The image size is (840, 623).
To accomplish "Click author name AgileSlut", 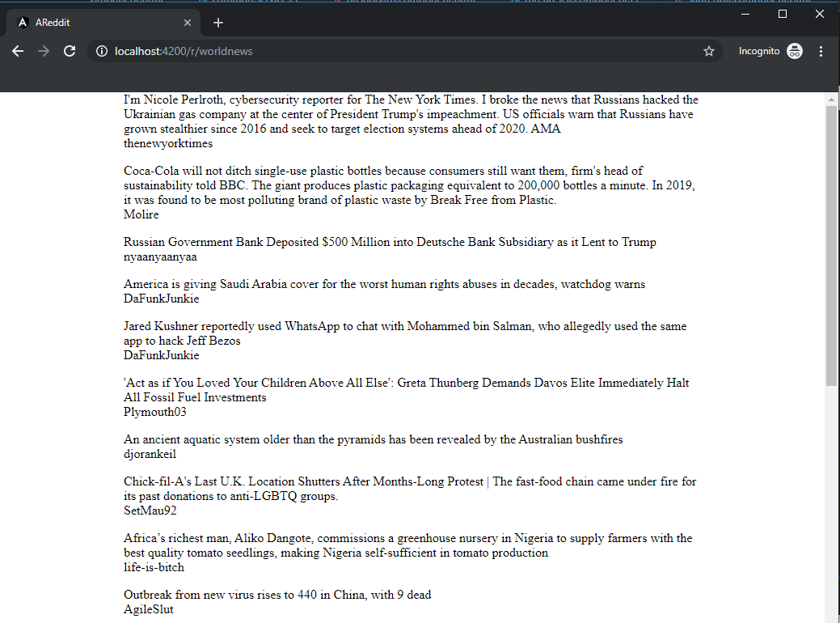I will (x=149, y=609).
